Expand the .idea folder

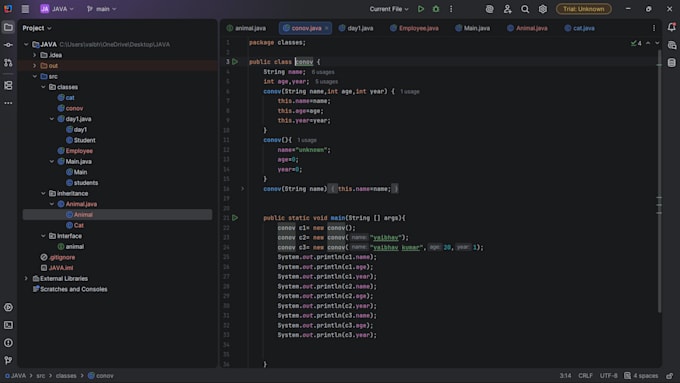click(35, 55)
